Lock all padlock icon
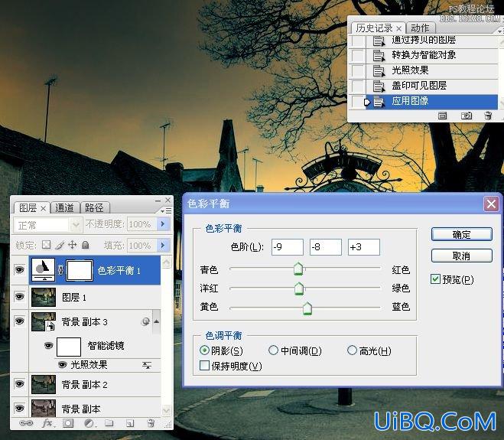Screen dimensions: 504x440 click(x=85, y=245)
